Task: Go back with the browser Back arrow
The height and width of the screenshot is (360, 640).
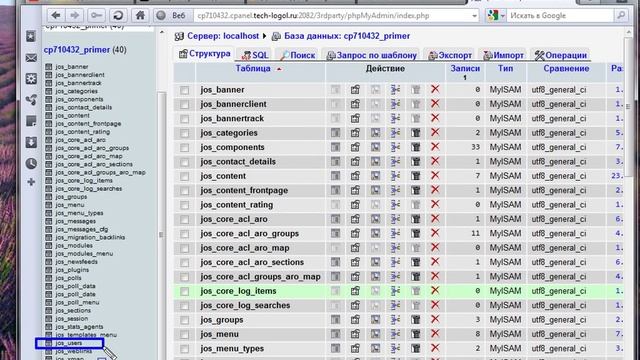Action: (56, 16)
